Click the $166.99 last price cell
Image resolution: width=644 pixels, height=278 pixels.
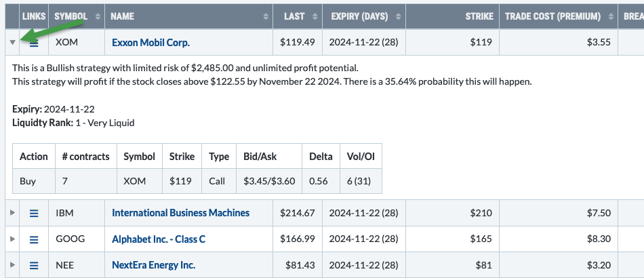pyautogui.click(x=298, y=239)
